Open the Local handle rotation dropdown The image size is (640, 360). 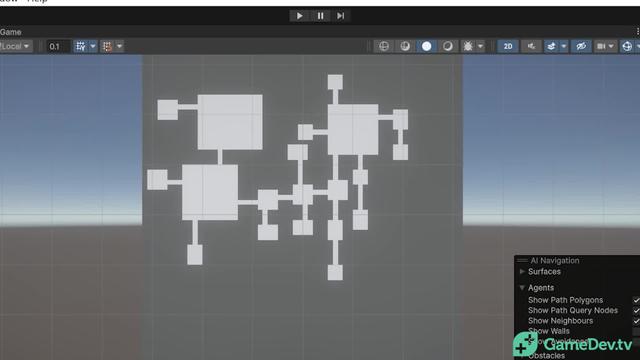coord(16,46)
